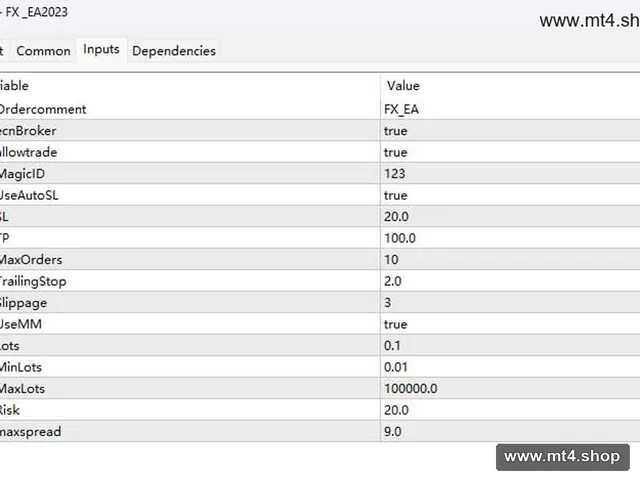This screenshot has height=480, width=640.
Task: Switch to the Common tab
Action: (x=43, y=51)
